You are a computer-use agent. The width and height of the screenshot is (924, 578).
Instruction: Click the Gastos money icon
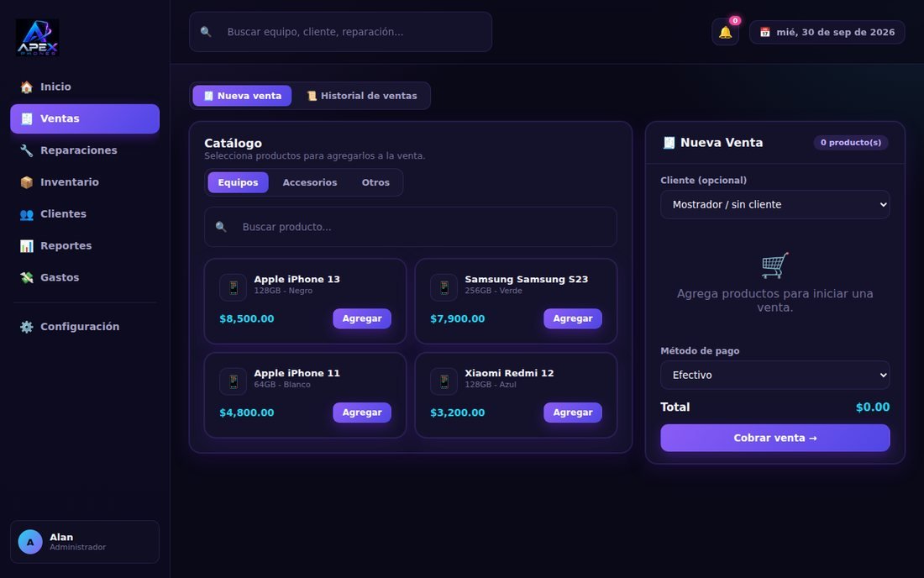click(x=27, y=277)
